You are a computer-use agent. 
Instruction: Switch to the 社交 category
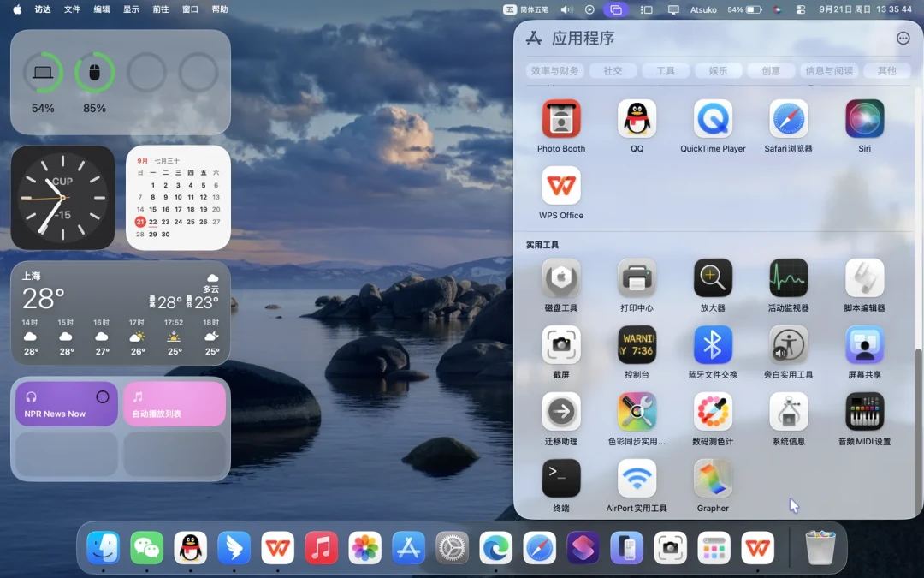click(x=613, y=71)
